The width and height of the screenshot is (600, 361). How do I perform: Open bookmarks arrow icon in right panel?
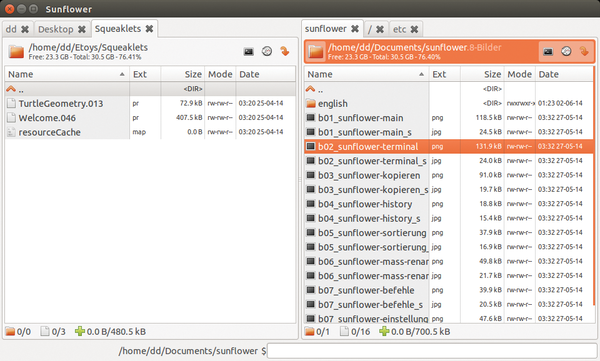pyautogui.click(x=584, y=51)
